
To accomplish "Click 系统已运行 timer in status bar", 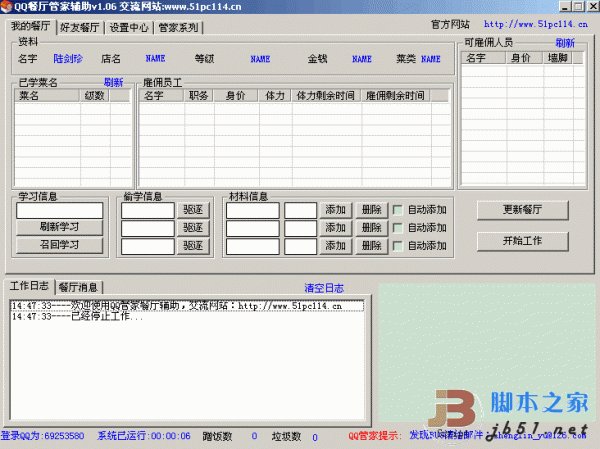I will [144, 436].
